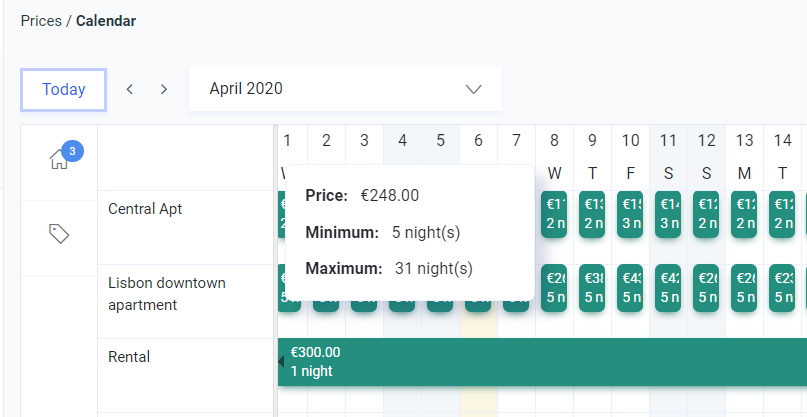Viewport: 807px width, 417px height.
Task: Open the price tag rates tab
Action: 59,234
